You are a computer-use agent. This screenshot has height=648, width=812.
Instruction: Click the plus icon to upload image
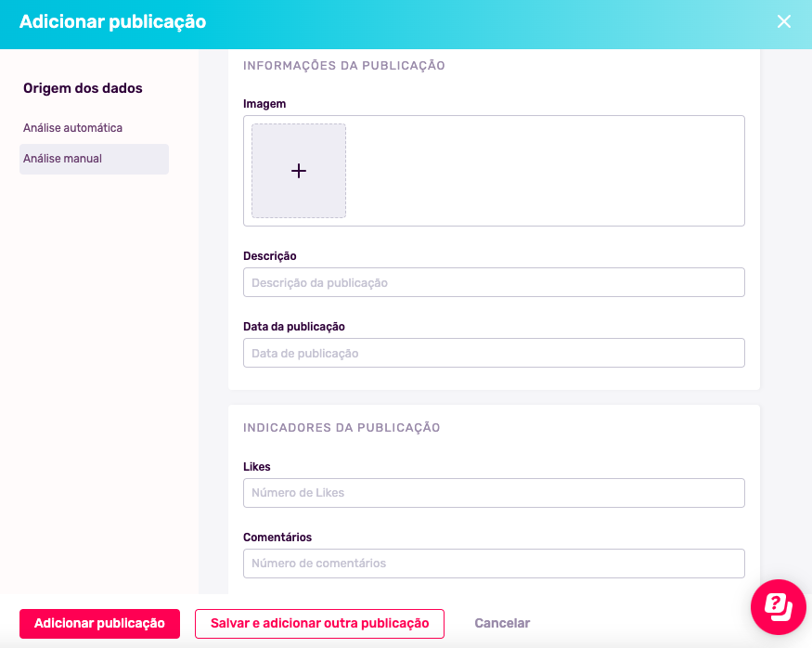point(299,171)
